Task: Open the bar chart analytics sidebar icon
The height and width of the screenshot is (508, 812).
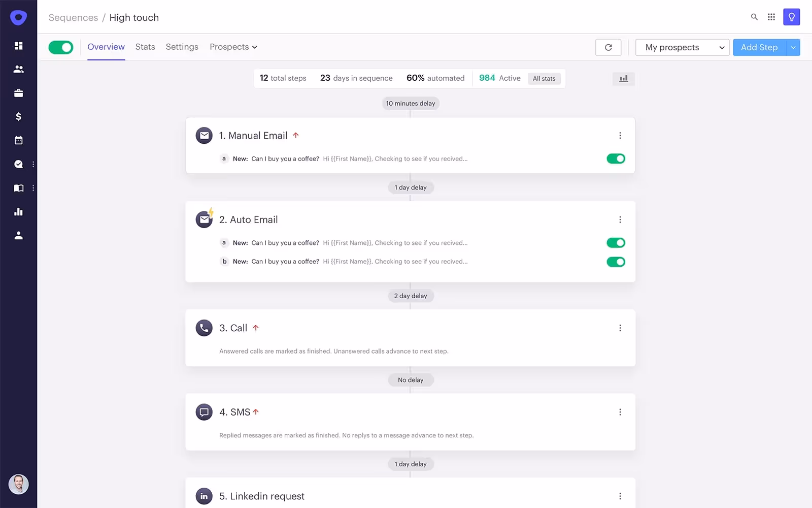Action: (x=18, y=212)
